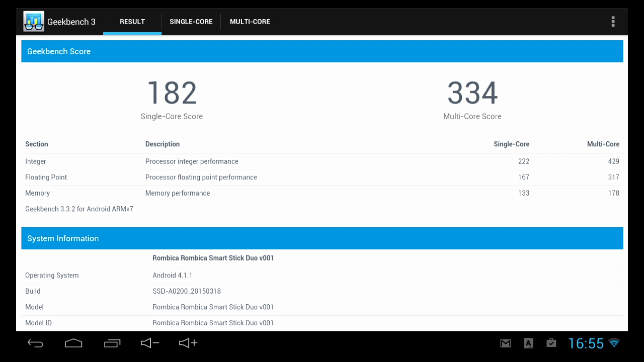The image size is (644, 362).
Task: Tap the Android back navigation icon
Action: pos(35,343)
